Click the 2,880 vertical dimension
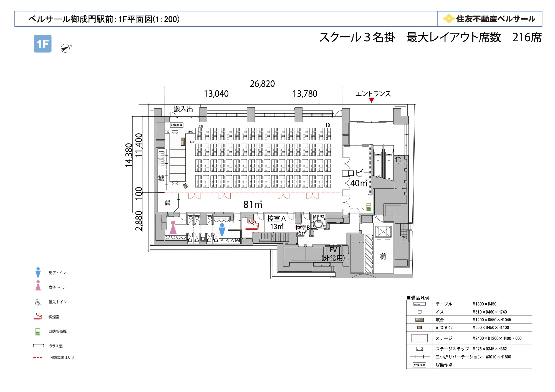The width and height of the screenshot is (555, 392). pos(139,221)
